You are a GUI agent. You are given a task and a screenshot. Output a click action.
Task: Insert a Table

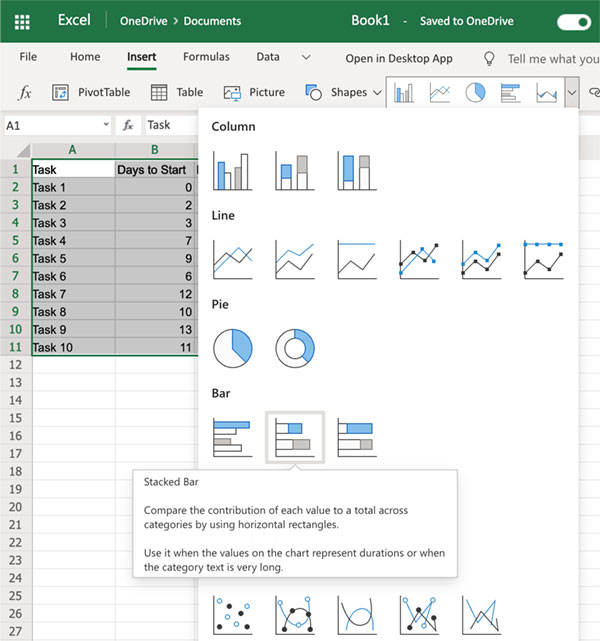[177, 92]
